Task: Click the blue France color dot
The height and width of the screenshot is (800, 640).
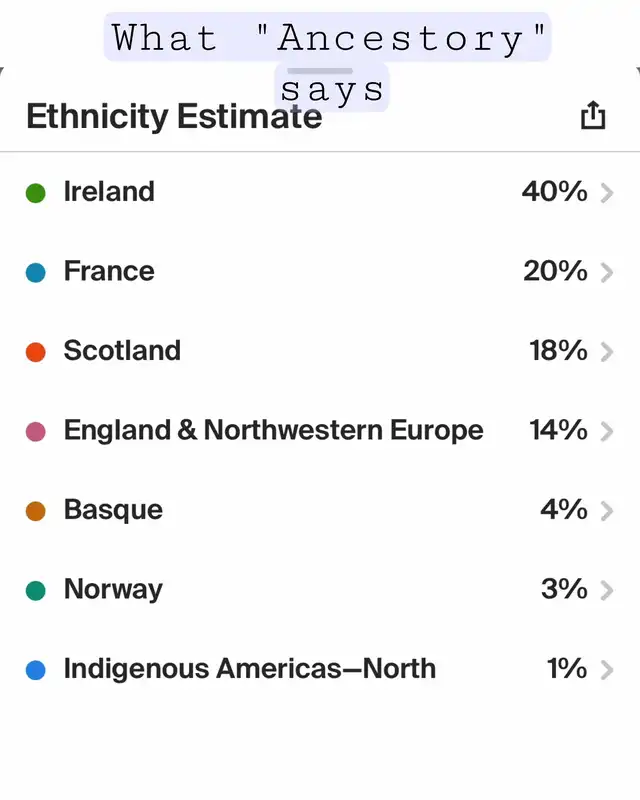Action: pyautogui.click(x=36, y=272)
